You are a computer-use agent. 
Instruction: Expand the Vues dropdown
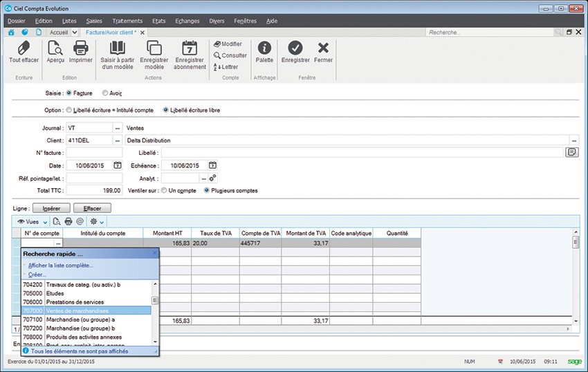pos(32,221)
